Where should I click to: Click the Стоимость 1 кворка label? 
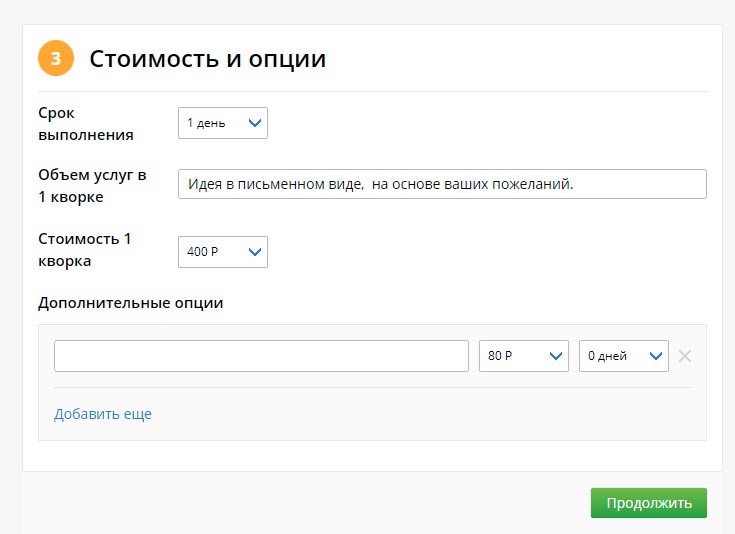coord(84,250)
